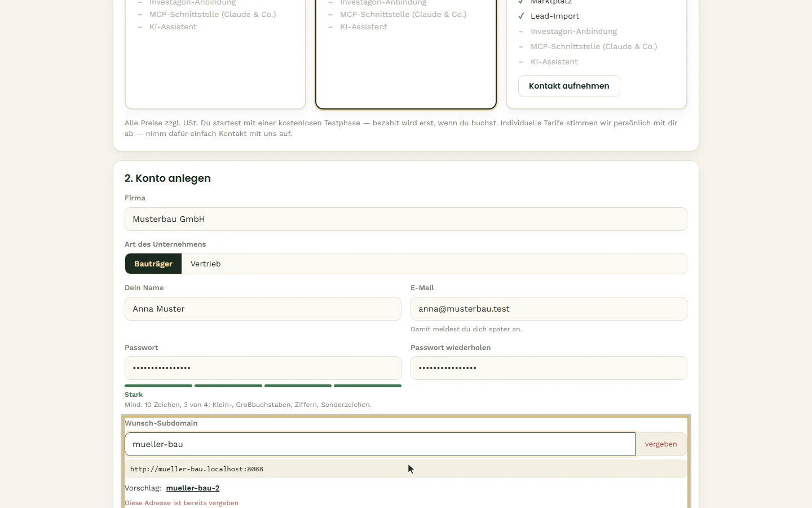
Task: Click 'KI-Assistent' in the middle card
Action: click(x=364, y=27)
